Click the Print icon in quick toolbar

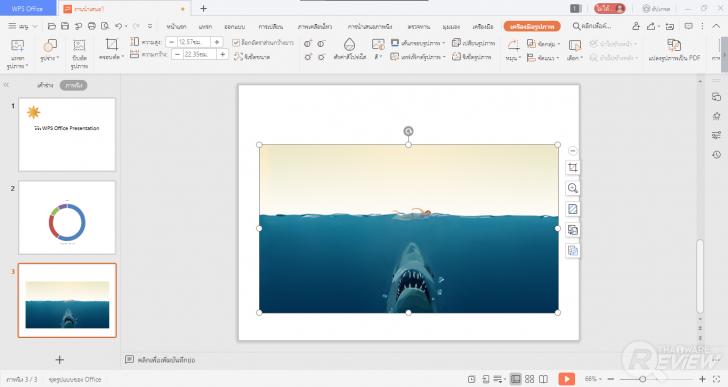pyautogui.click(x=92, y=26)
